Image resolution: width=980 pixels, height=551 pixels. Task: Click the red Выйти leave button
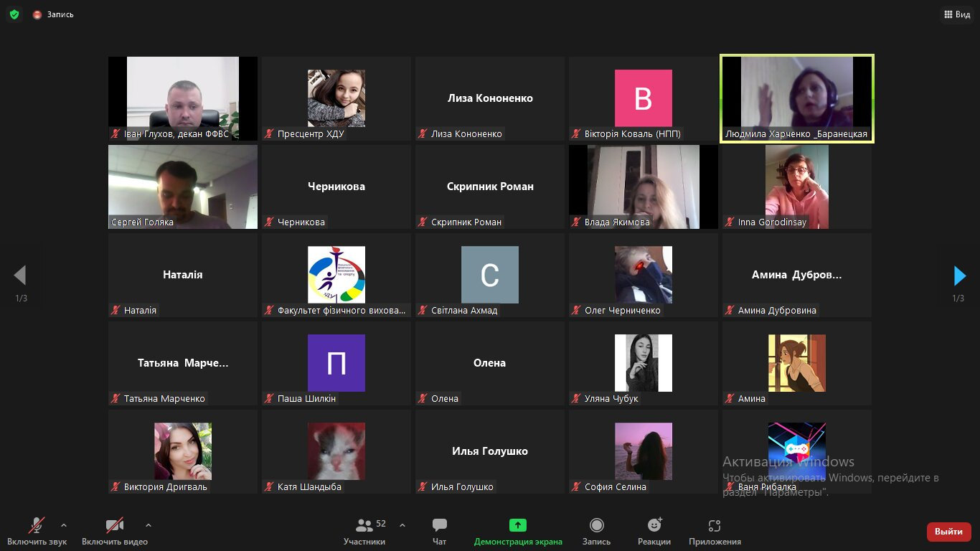949,532
